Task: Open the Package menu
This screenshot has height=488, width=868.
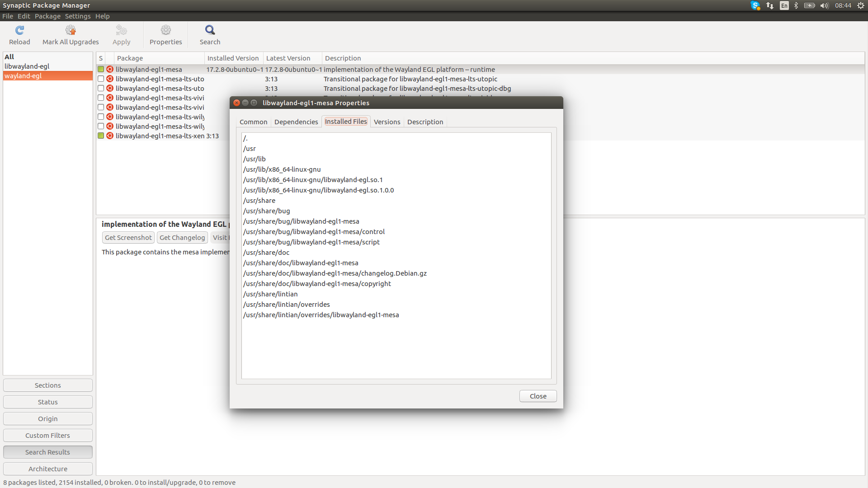Action: [x=47, y=16]
